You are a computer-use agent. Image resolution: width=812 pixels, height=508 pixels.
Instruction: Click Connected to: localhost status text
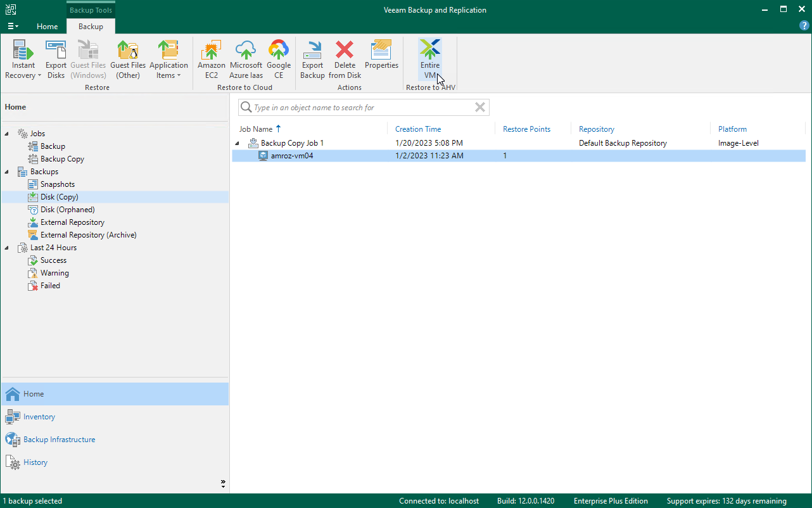pos(438,501)
